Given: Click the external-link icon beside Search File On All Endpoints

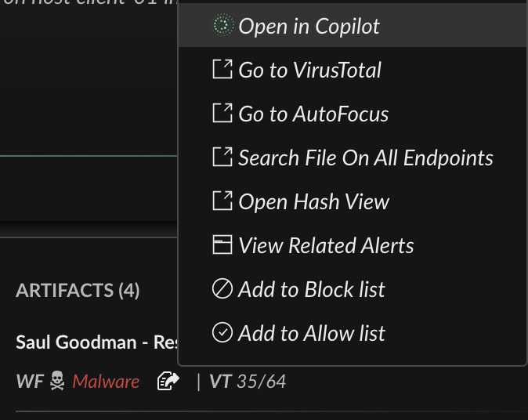Looking at the screenshot, I should click(222, 157).
